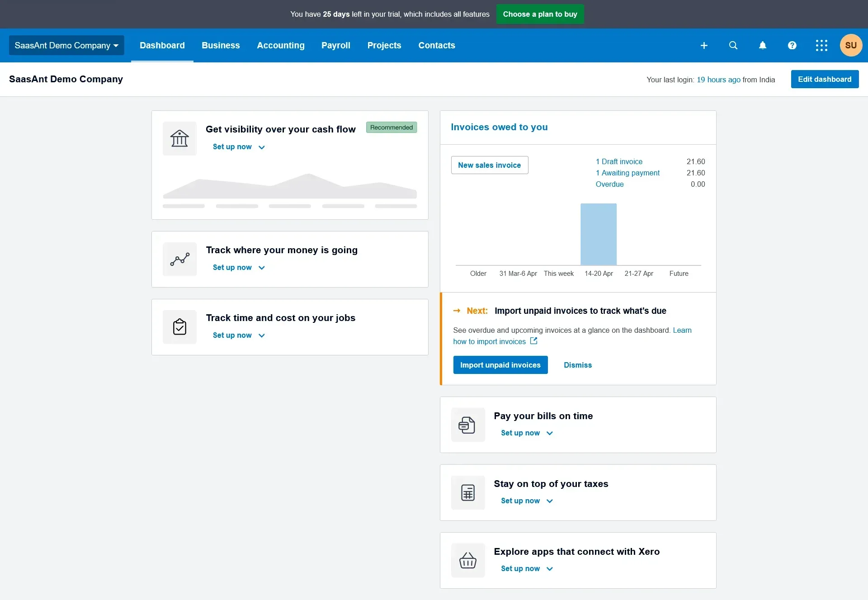Click the notifications bell icon
This screenshot has height=600, width=868.
pyautogui.click(x=763, y=46)
